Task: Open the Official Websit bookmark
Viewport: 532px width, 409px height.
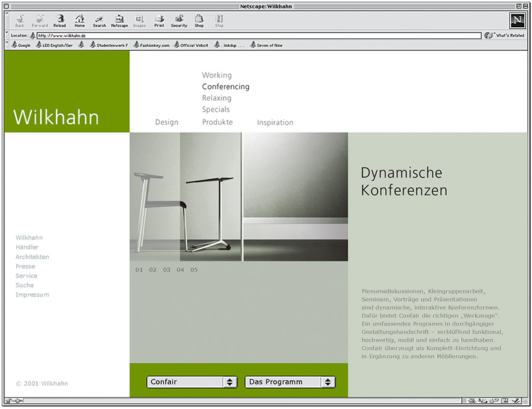Action: tap(191, 45)
